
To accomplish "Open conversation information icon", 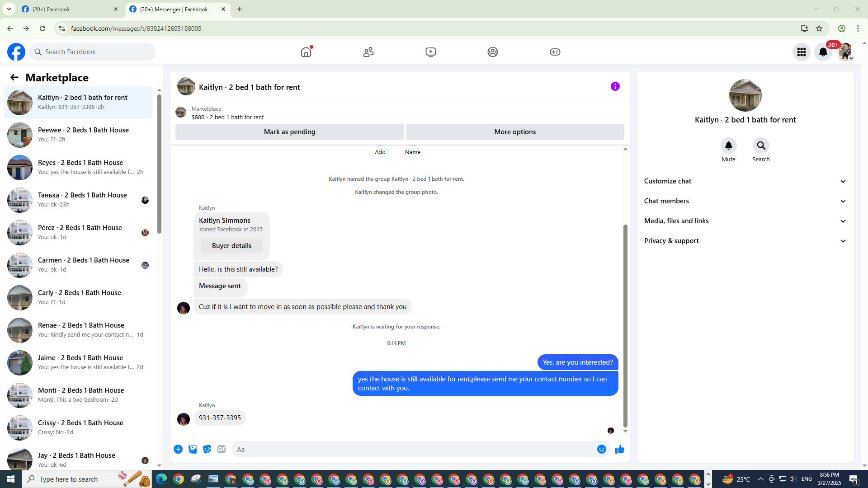I will (615, 86).
